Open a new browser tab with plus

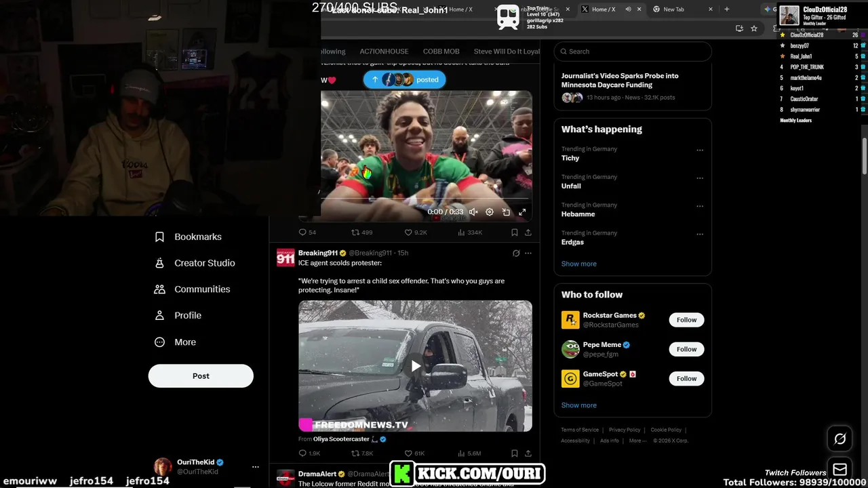(x=726, y=9)
